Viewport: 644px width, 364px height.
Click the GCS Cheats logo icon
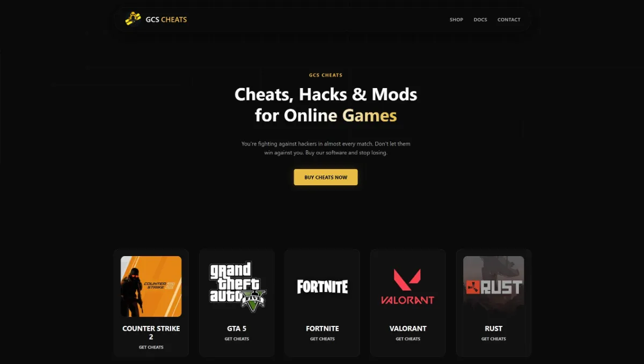coord(133,19)
